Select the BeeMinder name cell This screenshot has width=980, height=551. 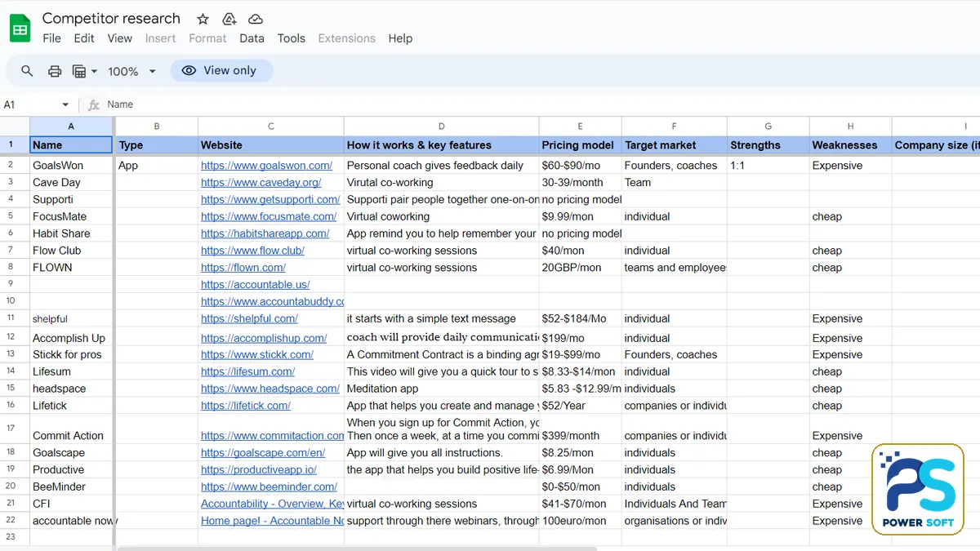coord(71,487)
